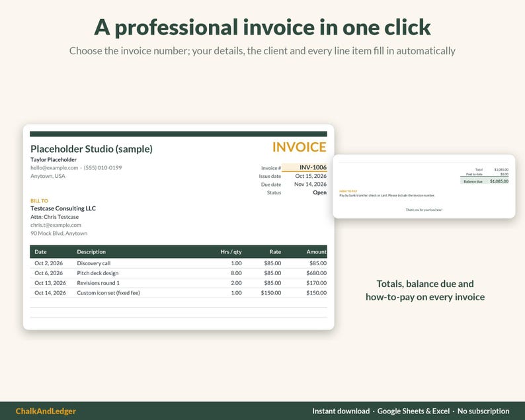Image resolution: width=525 pixels, height=420 pixels.
Task: Click the "Description" column header
Action: (x=91, y=252)
